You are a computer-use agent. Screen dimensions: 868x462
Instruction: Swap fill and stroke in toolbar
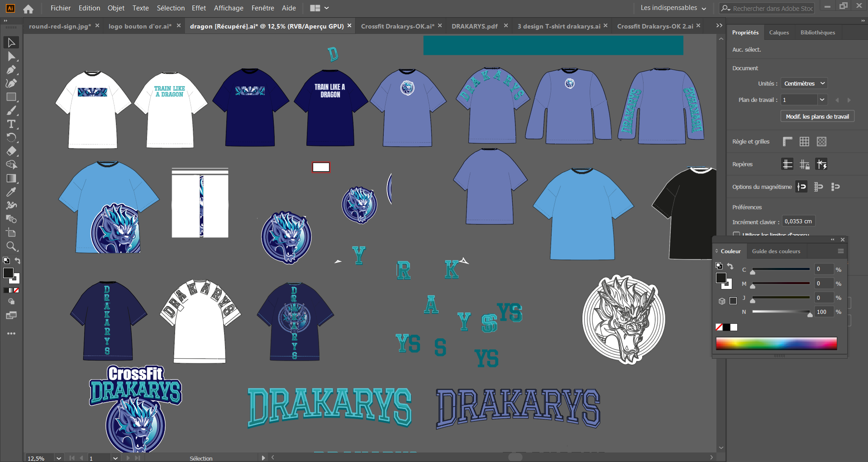coord(17,260)
